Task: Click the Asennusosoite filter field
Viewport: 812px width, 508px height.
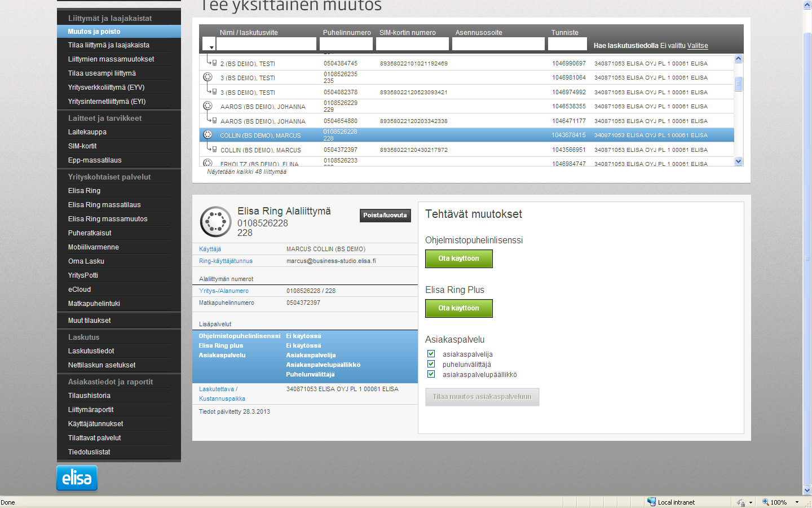Action: point(498,44)
